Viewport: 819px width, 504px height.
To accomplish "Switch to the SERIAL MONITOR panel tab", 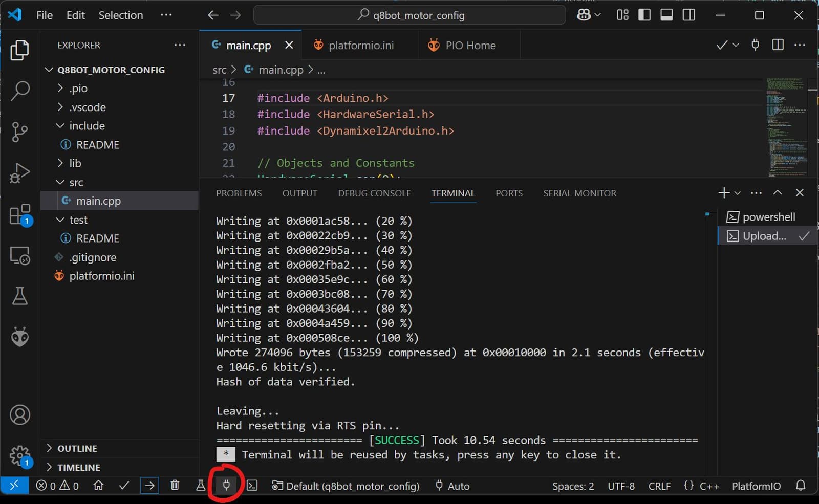I will pos(579,193).
